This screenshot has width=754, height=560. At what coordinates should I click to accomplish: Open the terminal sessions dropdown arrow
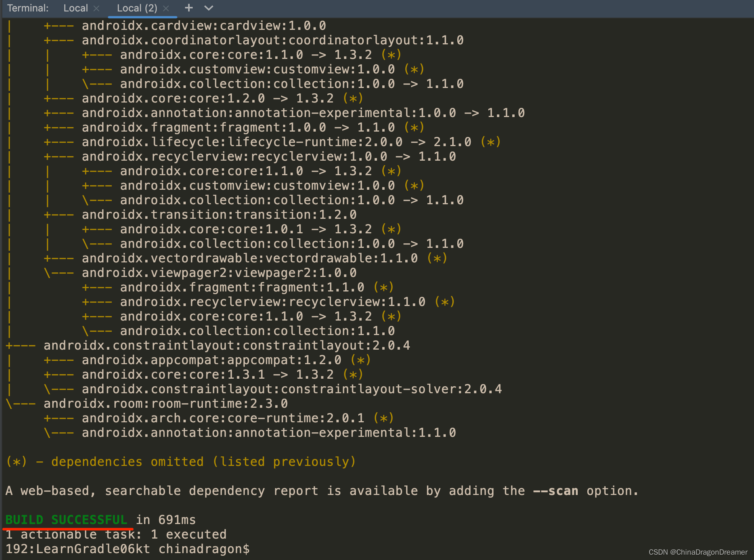(208, 8)
